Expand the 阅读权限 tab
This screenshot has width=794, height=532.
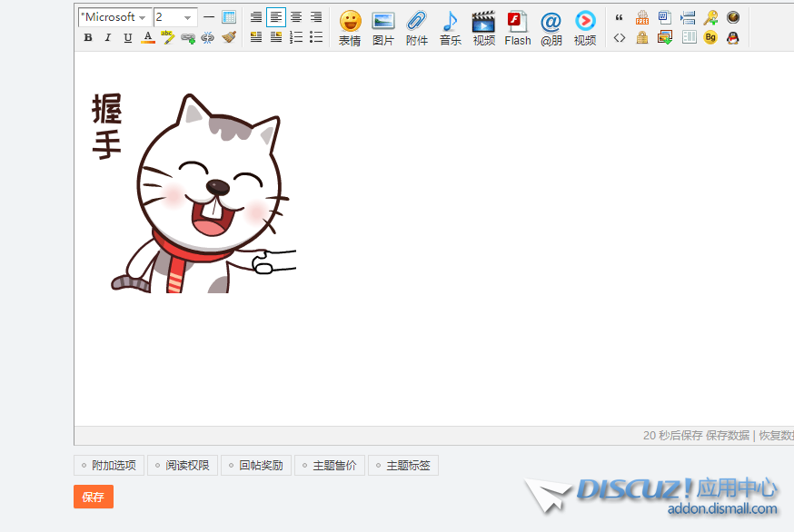click(183, 466)
